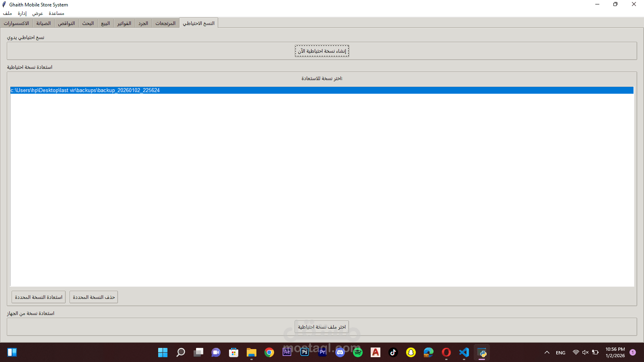The width and height of the screenshot is (644, 362).
Task: Open Premiere Pro from taskbar
Action: click(322, 352)
